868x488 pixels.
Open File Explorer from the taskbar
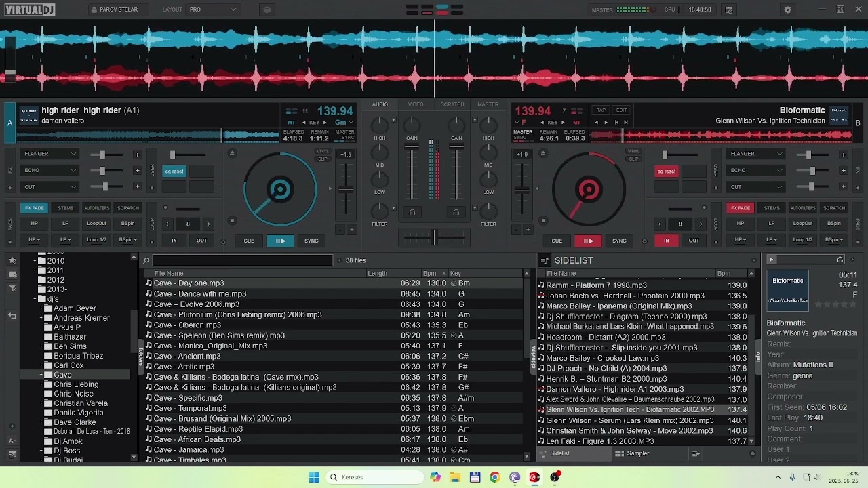point(455,477)
